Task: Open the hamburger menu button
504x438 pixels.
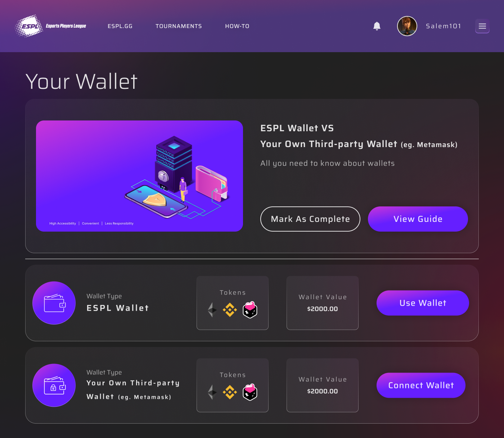Action: pyautogui.click(x=482, y=26)
